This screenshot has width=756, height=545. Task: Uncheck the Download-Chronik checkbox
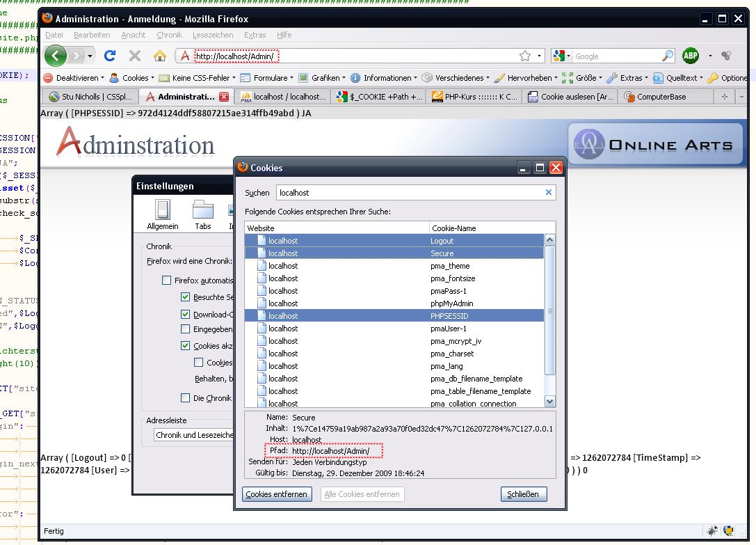click(185, 314)
